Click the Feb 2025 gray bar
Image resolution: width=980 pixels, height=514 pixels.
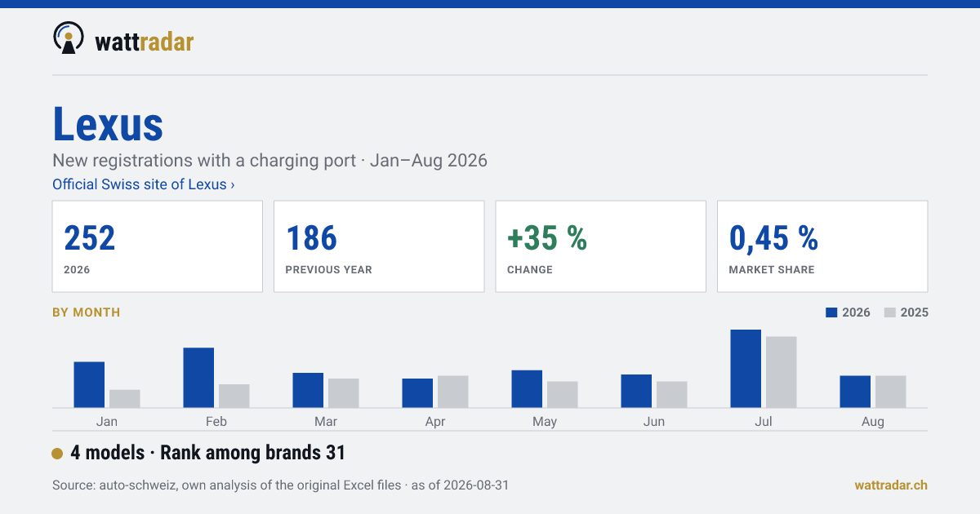234,396
